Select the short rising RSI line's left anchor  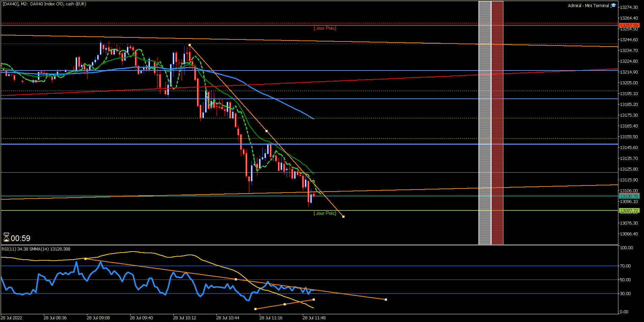pos(255,309)
